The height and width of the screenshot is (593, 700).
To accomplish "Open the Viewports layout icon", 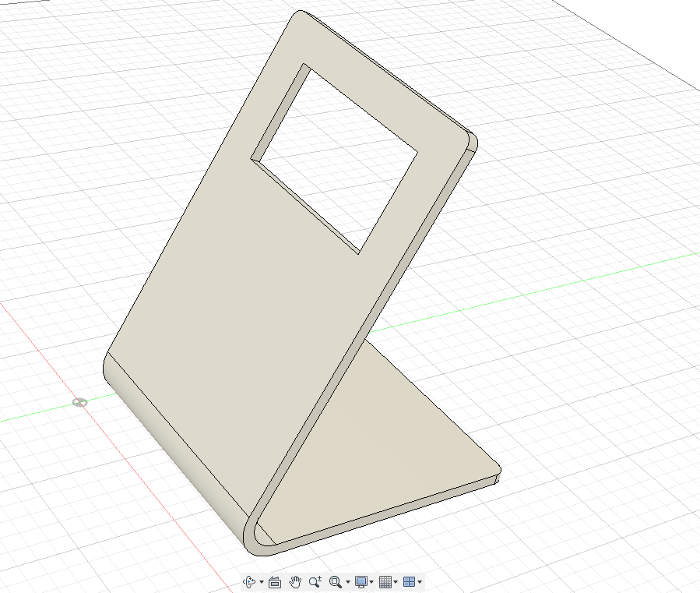I will pos(409,582).
